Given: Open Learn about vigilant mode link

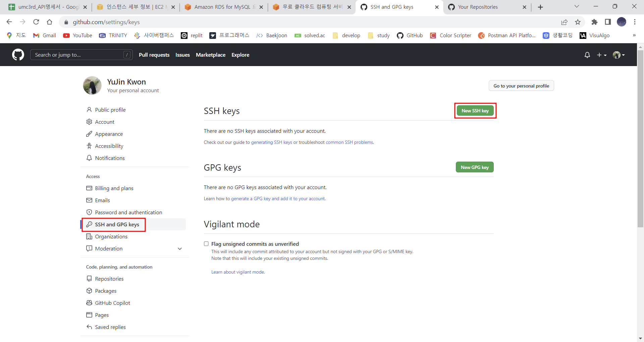Looking at the screenshot, I should coord(238,272).
